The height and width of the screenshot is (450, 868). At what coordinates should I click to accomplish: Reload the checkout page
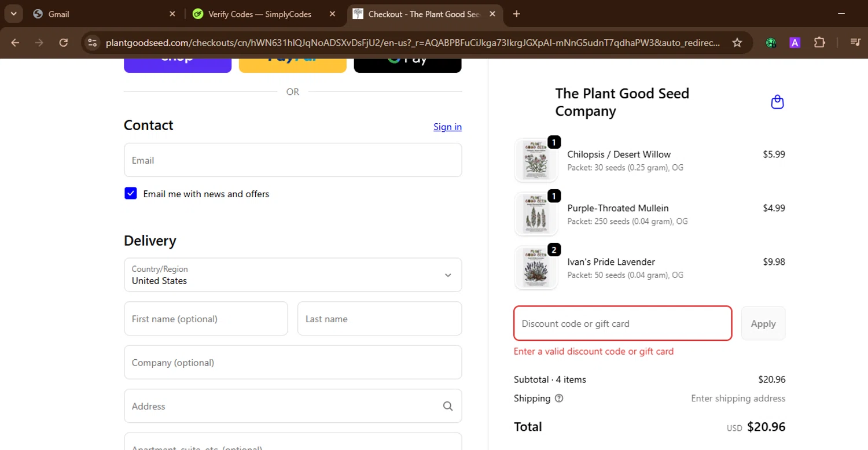(64, 42)
